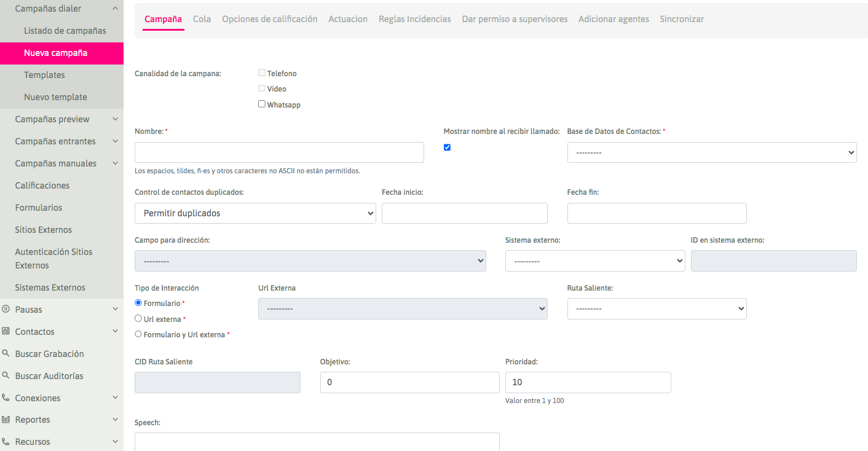Open the Base de Datos de Contactos dropdown
The height and width of the screenshot is (451, 868).
[x=711, y=152]
